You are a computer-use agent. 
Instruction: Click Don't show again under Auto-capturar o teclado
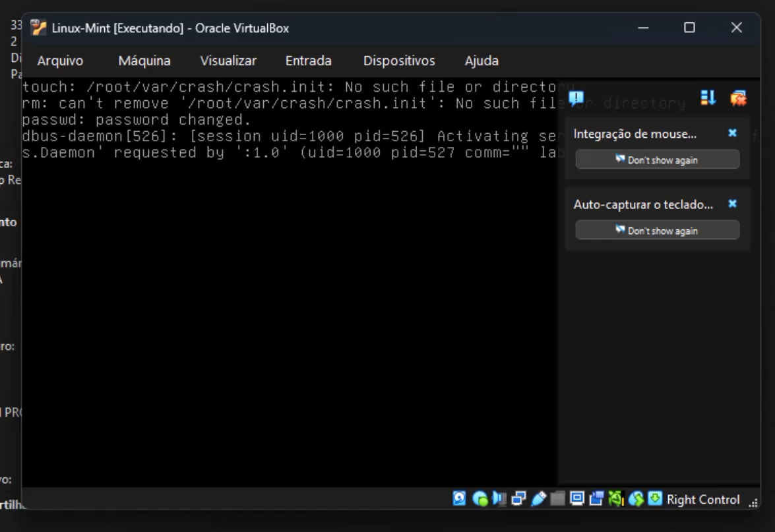[658, 230]
